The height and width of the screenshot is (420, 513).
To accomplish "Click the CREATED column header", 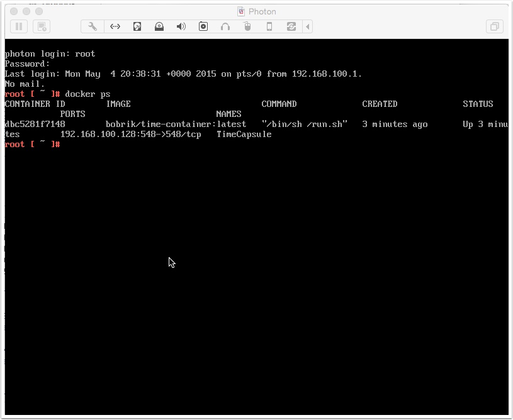I will (380, 104).
